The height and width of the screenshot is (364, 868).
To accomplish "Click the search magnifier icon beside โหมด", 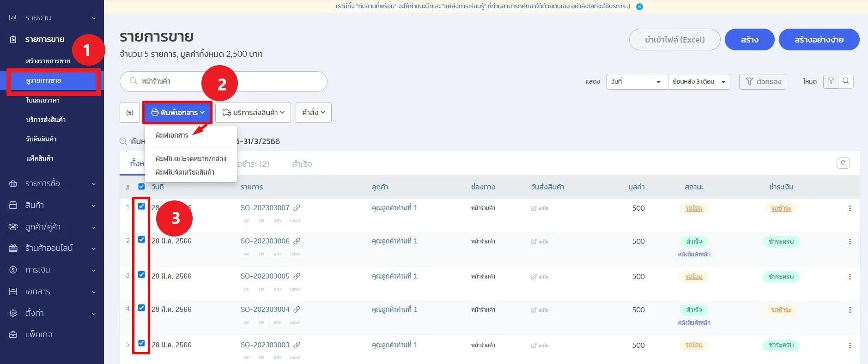I will [x=846, y=81].
